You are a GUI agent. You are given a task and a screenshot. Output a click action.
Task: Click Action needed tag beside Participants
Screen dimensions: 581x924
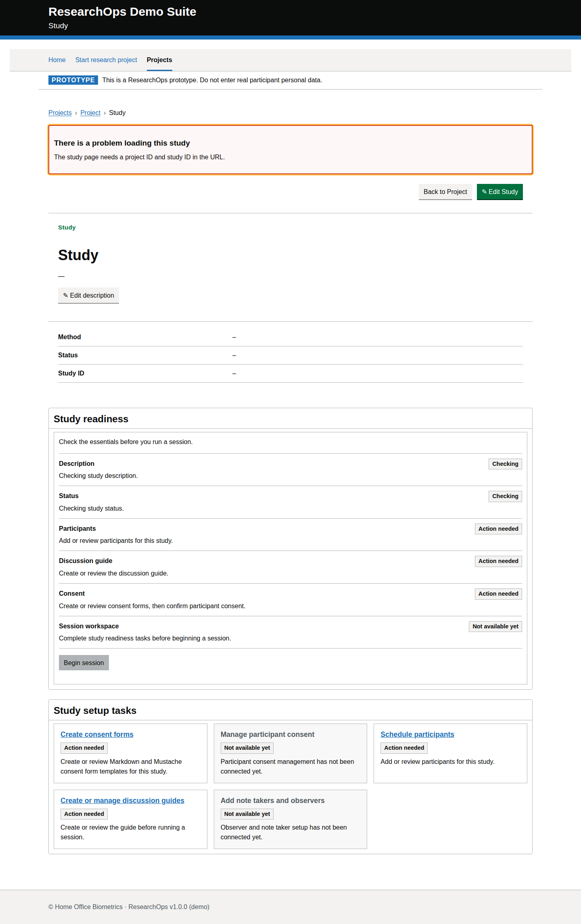[498, 529]
